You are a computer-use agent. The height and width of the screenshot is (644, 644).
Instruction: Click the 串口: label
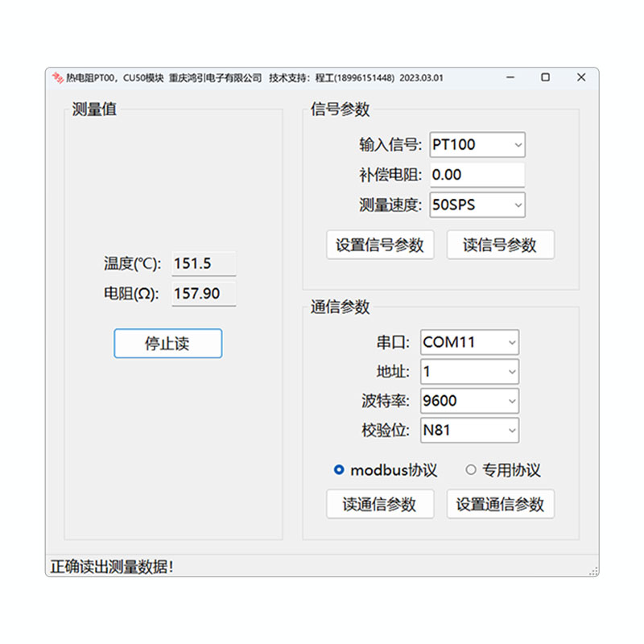393,342
